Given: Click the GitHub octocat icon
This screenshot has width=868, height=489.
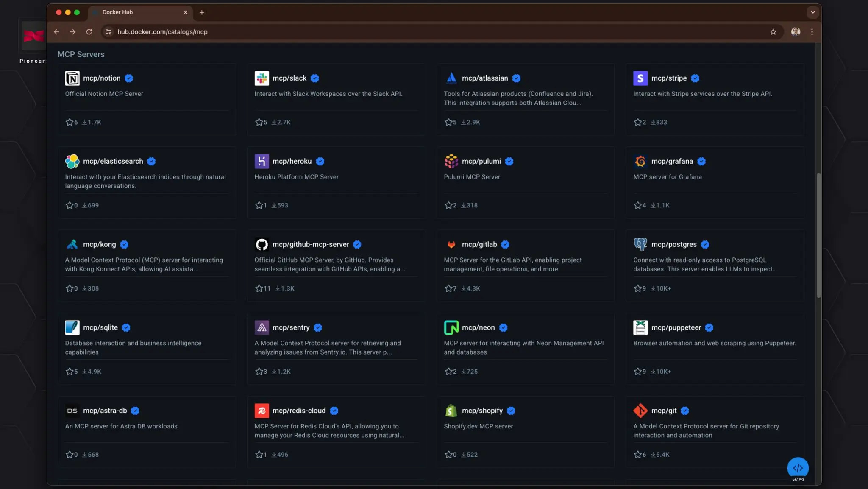Looking at the screenshot, I should pos(262,244).
